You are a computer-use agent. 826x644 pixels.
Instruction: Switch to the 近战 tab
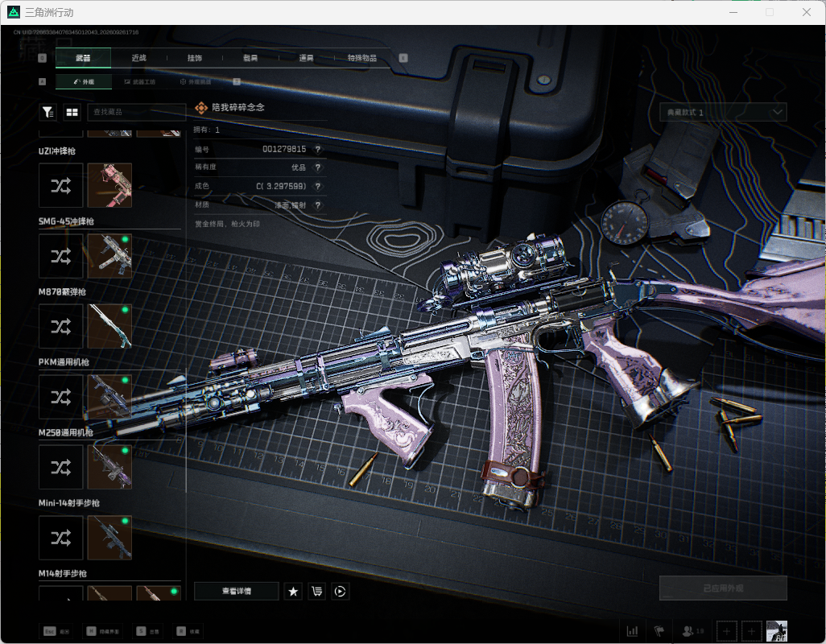139,58
